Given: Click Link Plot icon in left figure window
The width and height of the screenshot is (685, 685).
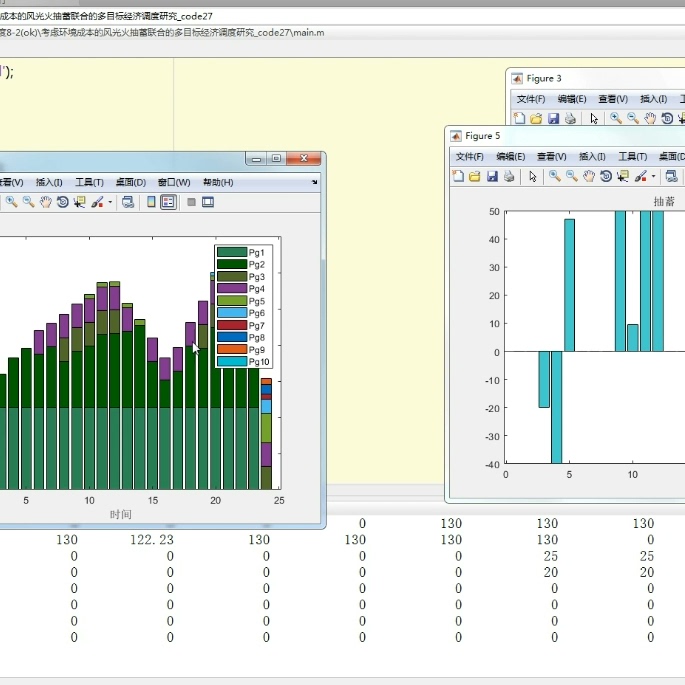Looking at the screenshot, I should pyautogui.click(x=128, y=202).
